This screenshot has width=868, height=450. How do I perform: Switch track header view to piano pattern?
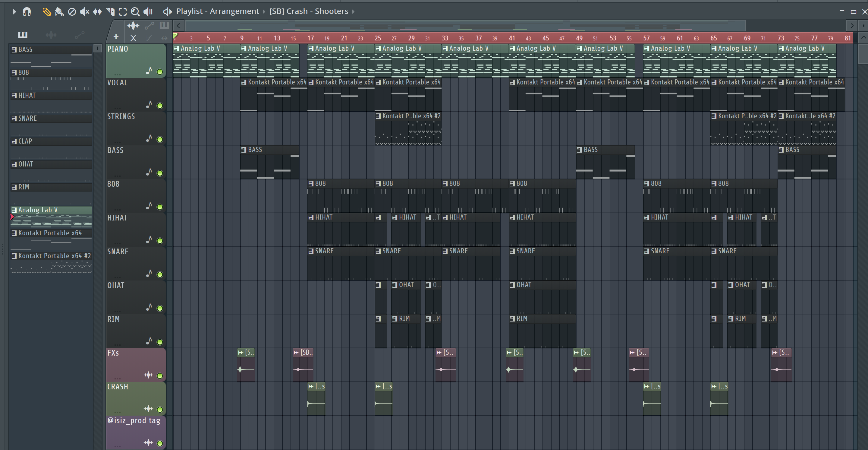click(x=164, y=26)
